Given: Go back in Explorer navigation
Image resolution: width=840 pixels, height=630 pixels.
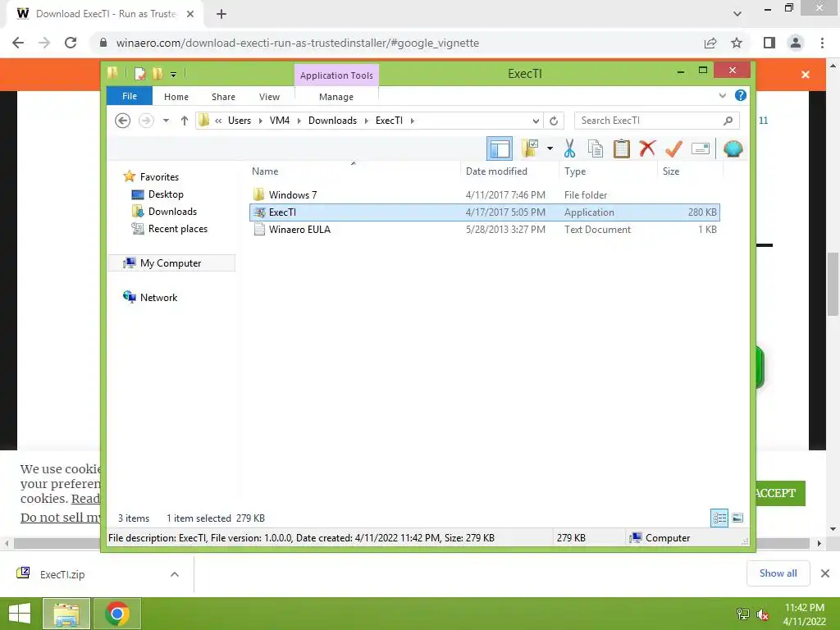Looking at the screenshot, I should coord(123,121).
